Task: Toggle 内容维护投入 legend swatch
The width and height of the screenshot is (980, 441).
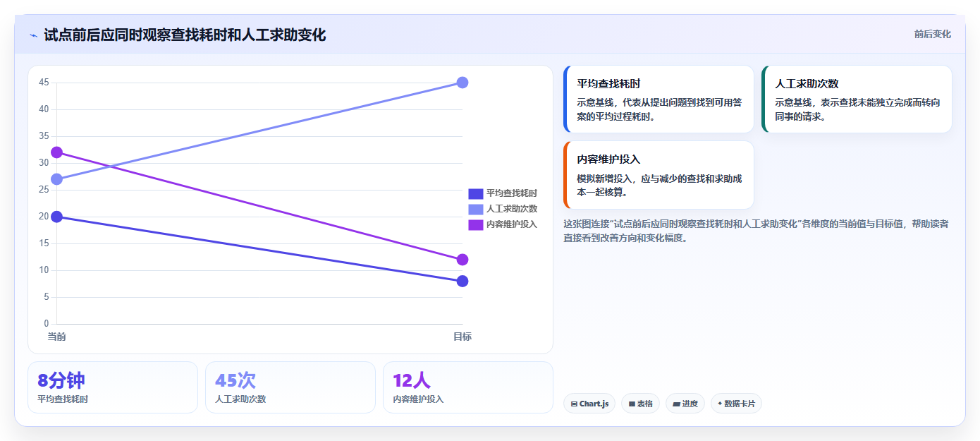Action: (476, 224)
